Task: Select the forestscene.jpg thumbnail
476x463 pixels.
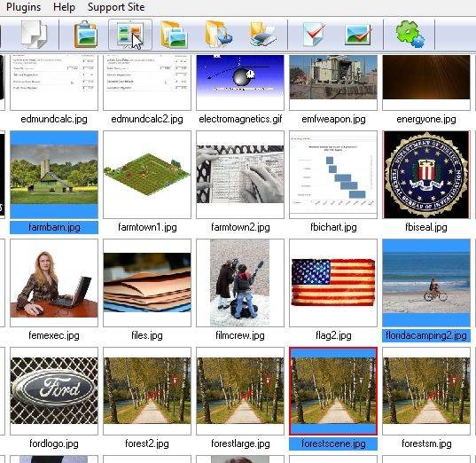Action: [333, 391]
